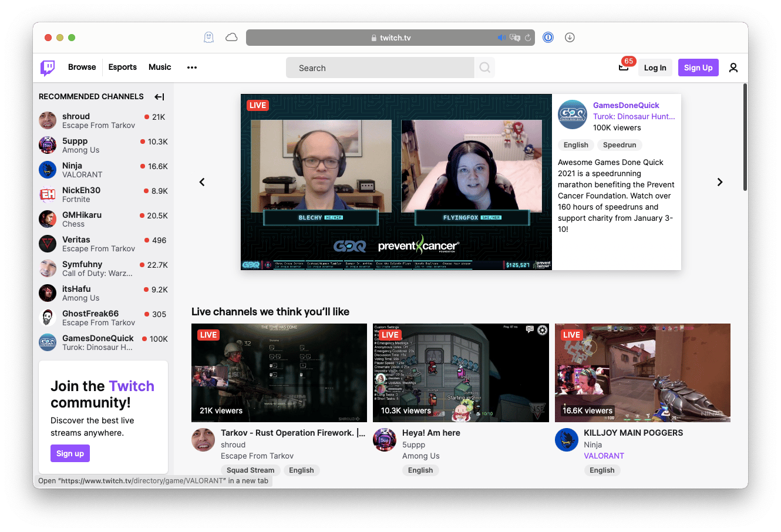Mute tab audio via speaker icon in address bar

(x=501, y=38)
